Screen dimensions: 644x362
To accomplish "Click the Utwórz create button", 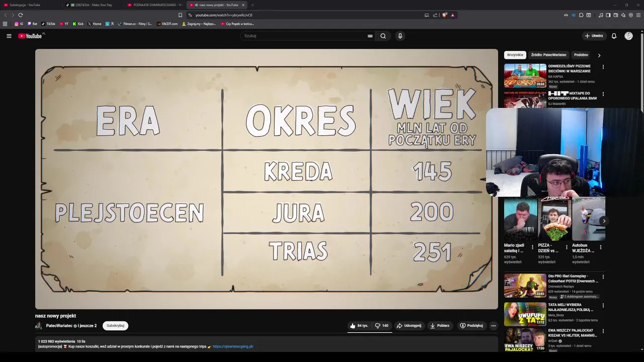I will pyautogui.click(x=594, y=36).
